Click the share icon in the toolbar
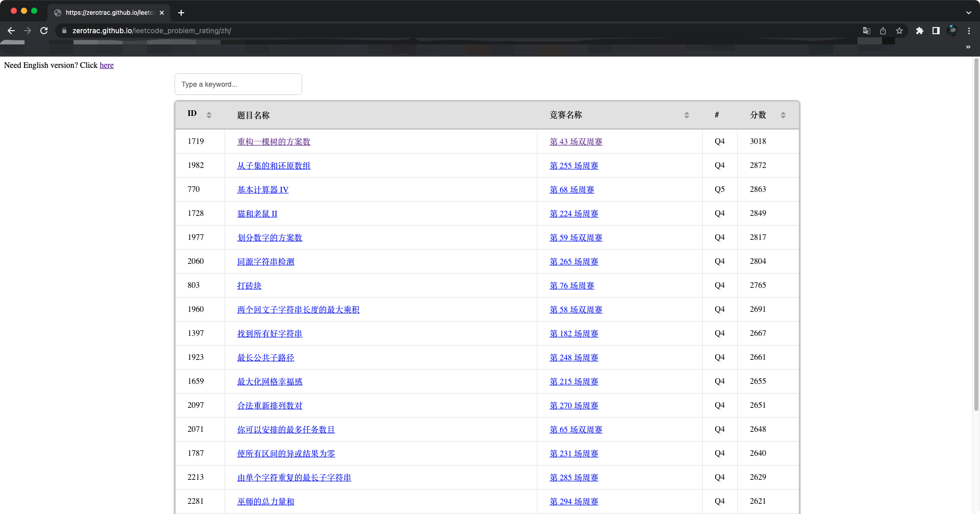The image size is (980, 514). click(x=883, y=31)
